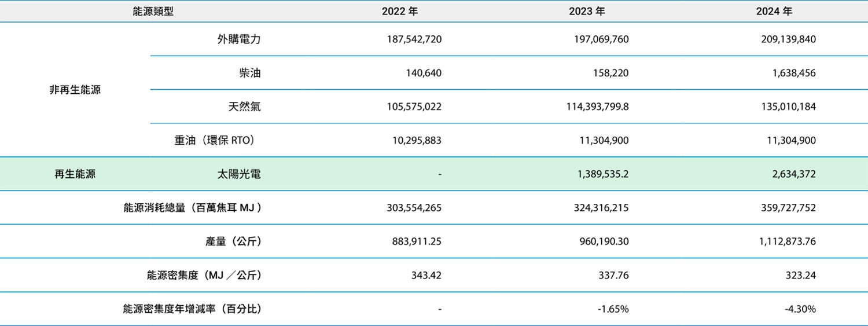
Task: Click the 外購電力 row label
Action: (239, 39)
